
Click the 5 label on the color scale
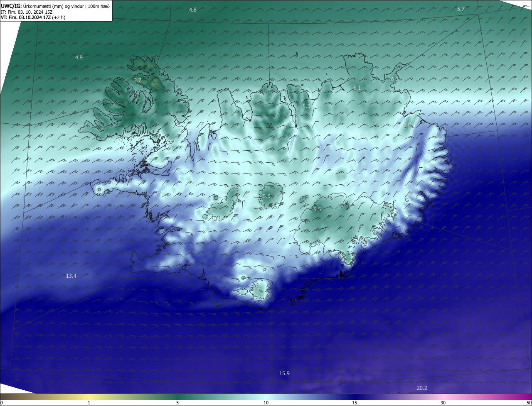(177, 403)
